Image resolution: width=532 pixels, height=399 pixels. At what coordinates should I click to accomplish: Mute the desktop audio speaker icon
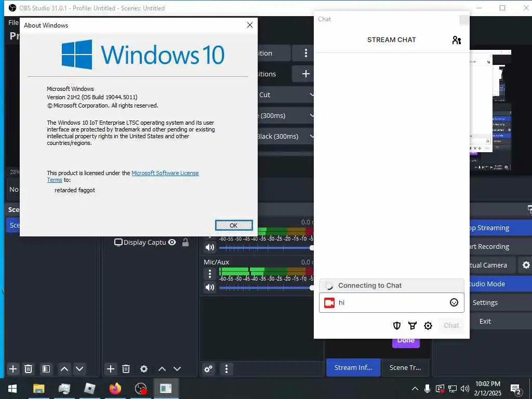pyautogui.click(x=210, y=247)
